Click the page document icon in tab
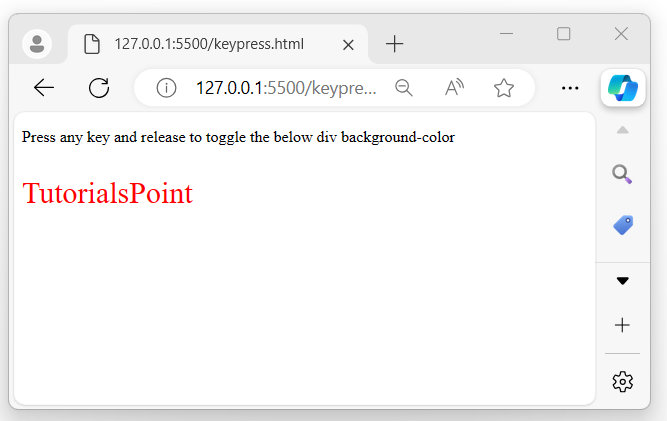 92,44
